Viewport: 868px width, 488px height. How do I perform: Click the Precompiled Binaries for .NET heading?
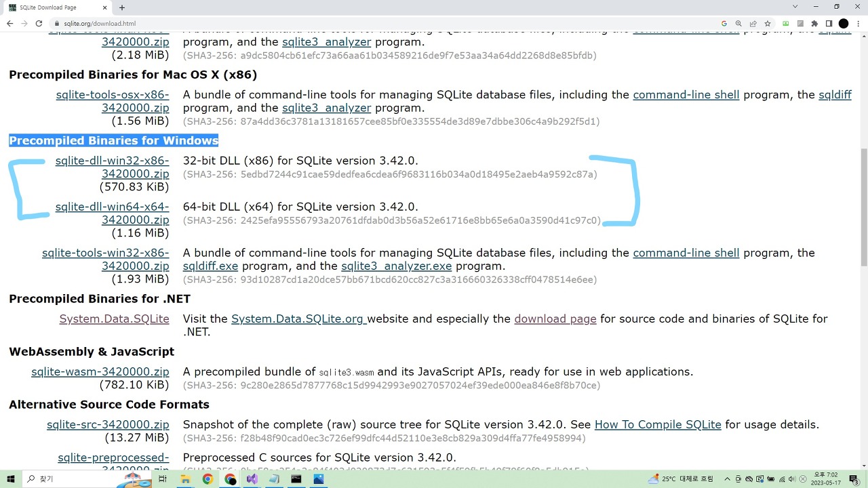100,299
